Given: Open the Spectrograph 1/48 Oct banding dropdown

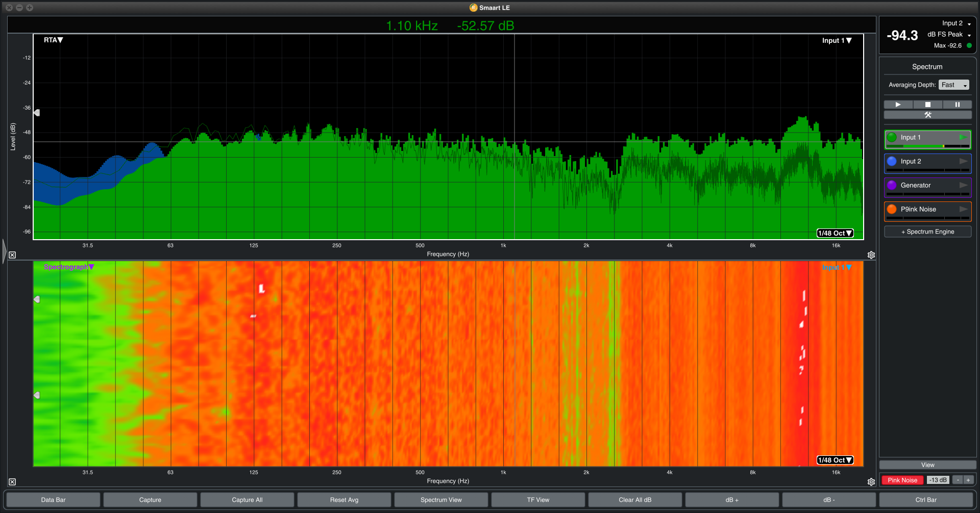Looking at the screenshot, I should (835, 460).
